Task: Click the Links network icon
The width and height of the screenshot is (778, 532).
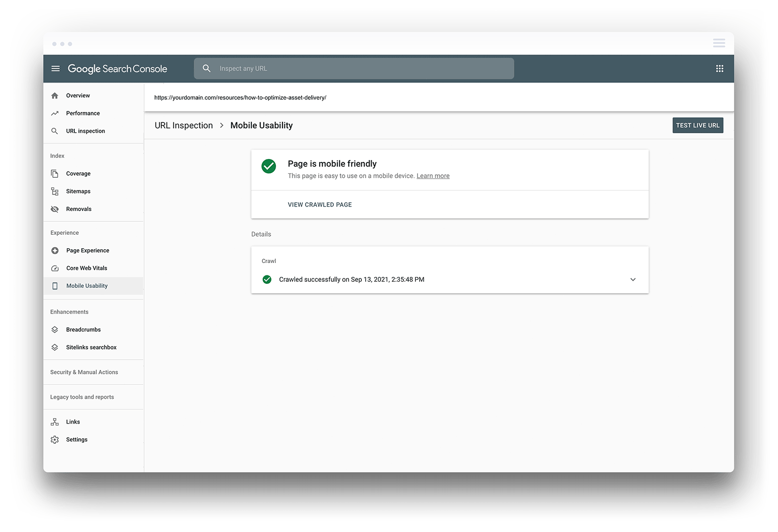Action: point(55,422)
